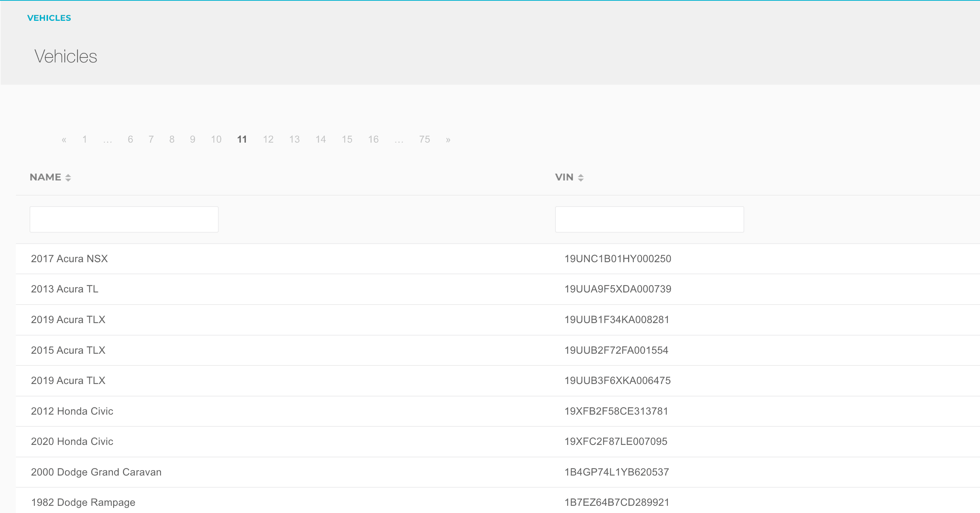Click the VIN filter input field
Viewport: 980px width, 513px height.
tap(649, 219)
